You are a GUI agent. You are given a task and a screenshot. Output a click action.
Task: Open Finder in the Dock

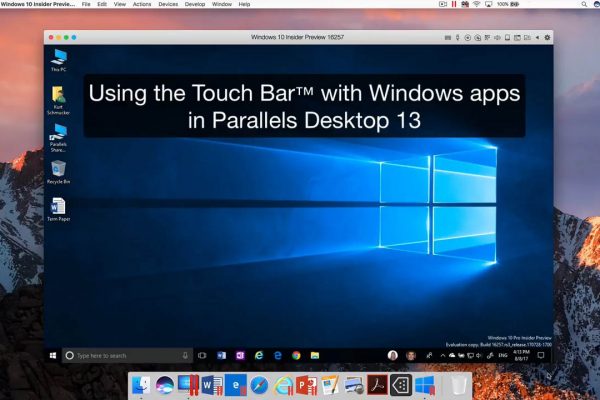point(141,385)
